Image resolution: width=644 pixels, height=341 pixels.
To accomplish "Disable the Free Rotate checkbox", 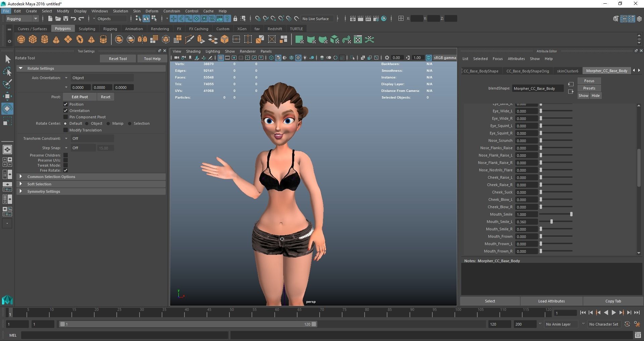I will pyautogui.click(x=66, y=170).
